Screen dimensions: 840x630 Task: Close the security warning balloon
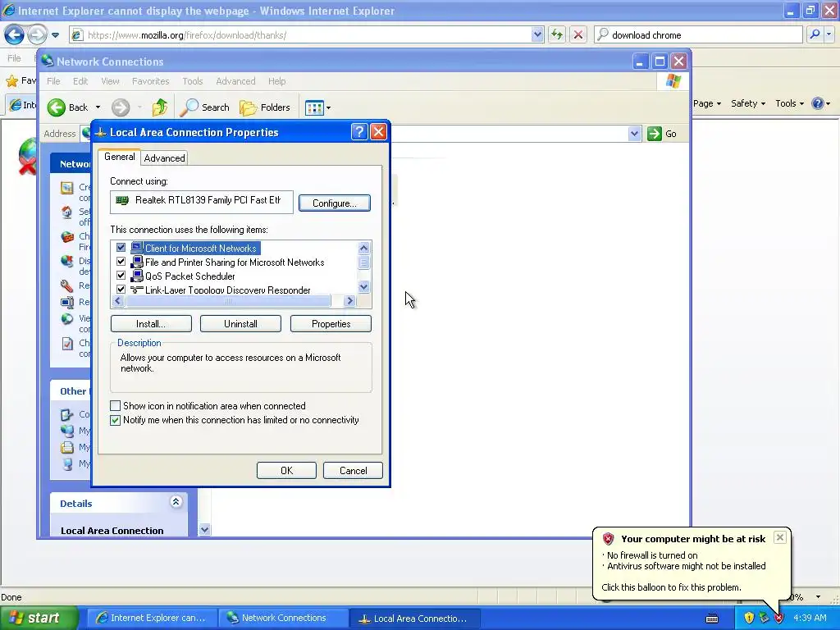click(x=780, y=537)
